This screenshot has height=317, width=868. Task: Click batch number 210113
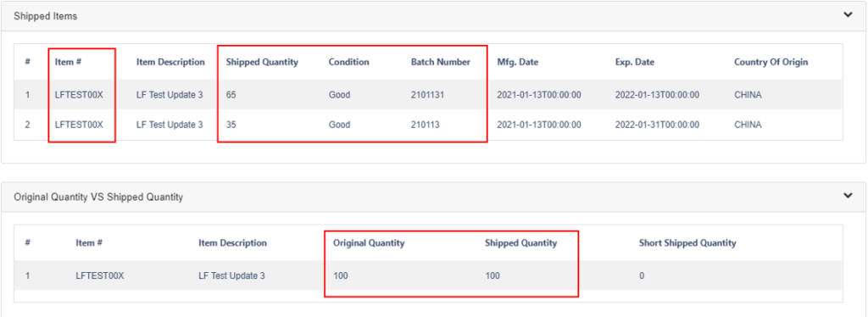[426, 125]
